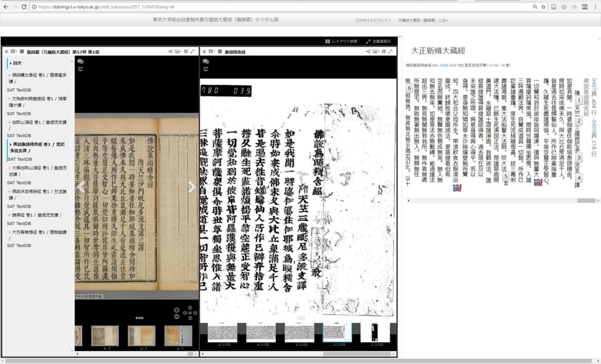The height and width of the screenshot is (364, 601).
Task: Select the 4コマ目 thumbnail
Action: tap(261, 333)
